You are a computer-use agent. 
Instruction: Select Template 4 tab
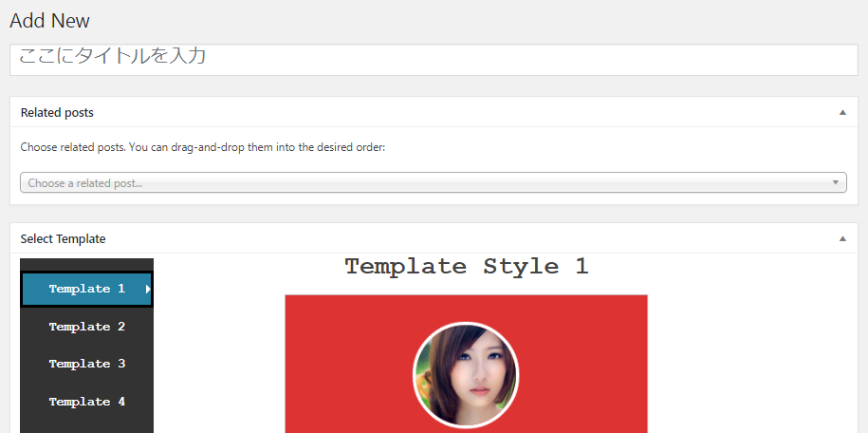pyautogui.click(x=87, y=402)
